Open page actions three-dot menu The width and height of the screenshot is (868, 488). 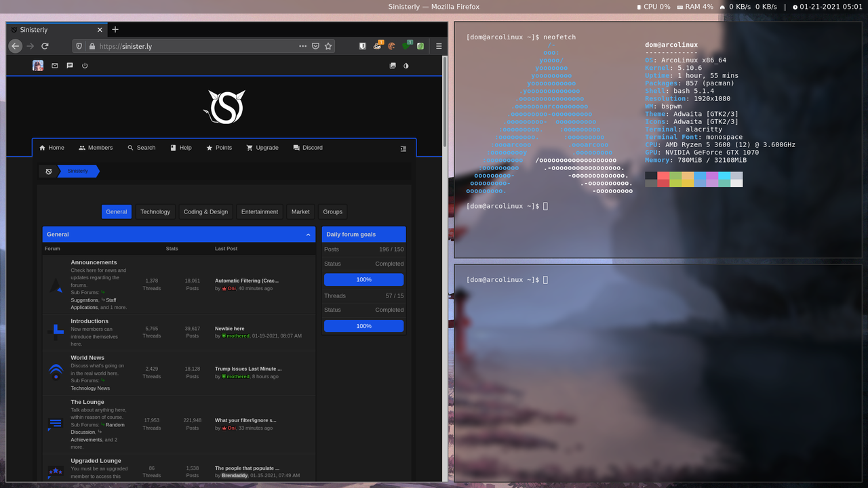point(302,46)
